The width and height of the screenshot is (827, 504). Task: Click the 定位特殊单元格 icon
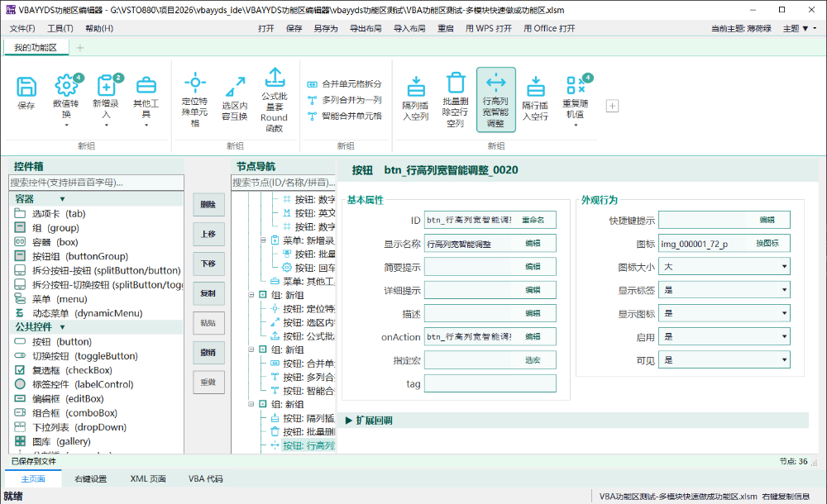pyautogui.click(x=194, y=83)
